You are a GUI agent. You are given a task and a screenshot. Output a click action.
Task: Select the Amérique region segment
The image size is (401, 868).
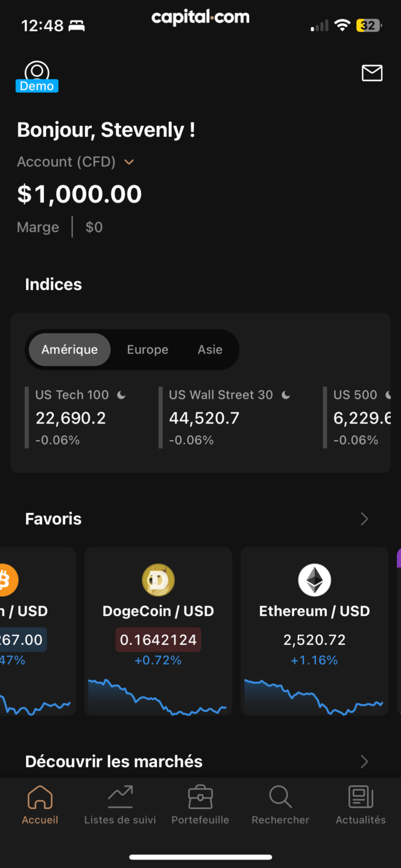70,350
